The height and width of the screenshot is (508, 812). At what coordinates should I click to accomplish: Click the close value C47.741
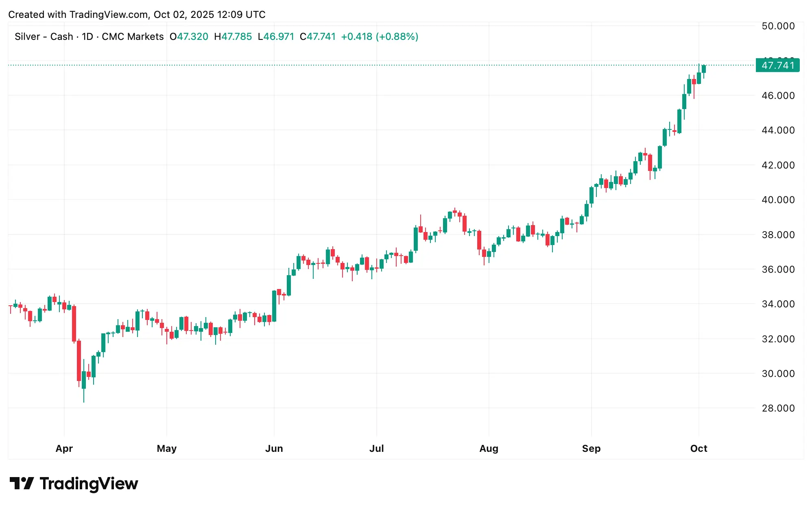point(318,37)
